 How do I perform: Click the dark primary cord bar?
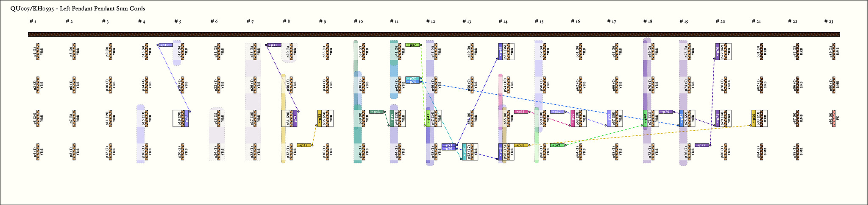(434, 34)
